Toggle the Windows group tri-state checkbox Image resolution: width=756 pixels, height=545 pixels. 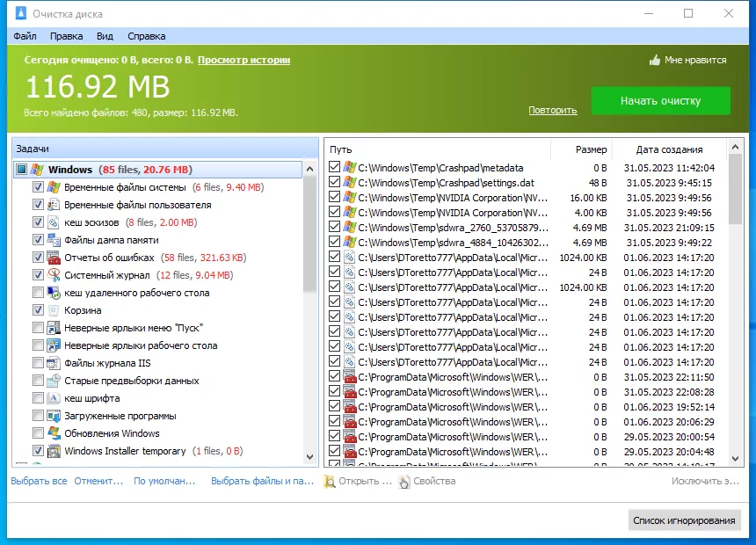[22, 170]
